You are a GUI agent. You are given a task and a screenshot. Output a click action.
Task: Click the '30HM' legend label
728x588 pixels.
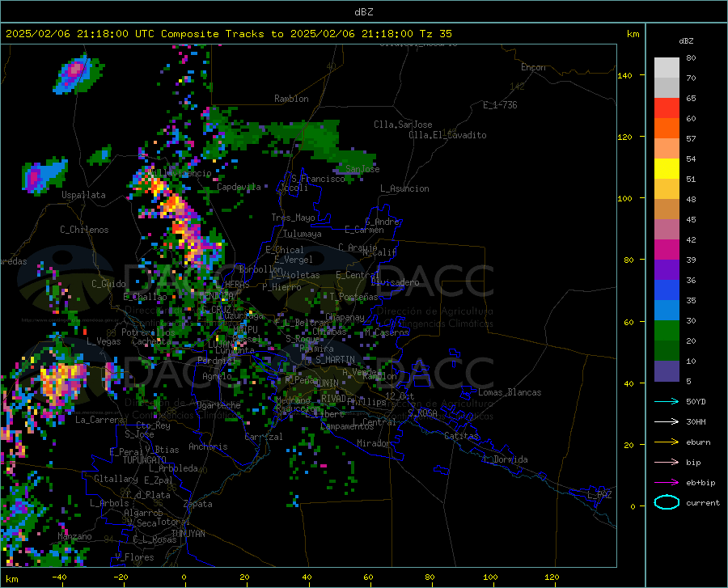click(696, 422)
